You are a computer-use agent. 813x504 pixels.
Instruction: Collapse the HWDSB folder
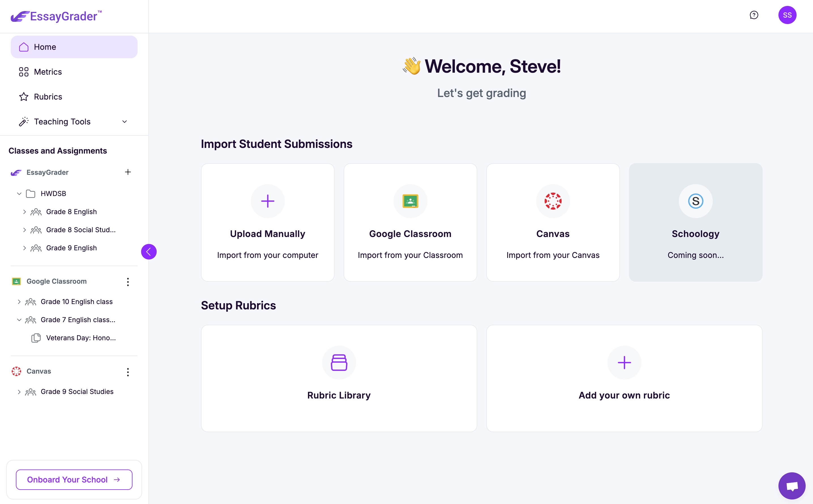(19, 194)
